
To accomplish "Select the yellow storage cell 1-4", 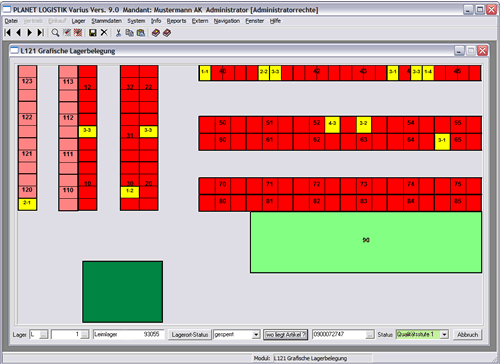I will 428,73.
